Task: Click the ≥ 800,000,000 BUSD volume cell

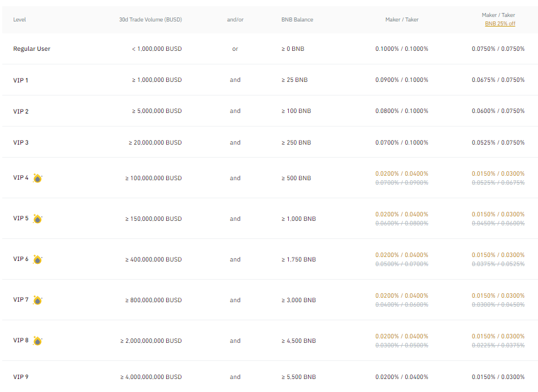Action: coord(153,300)
